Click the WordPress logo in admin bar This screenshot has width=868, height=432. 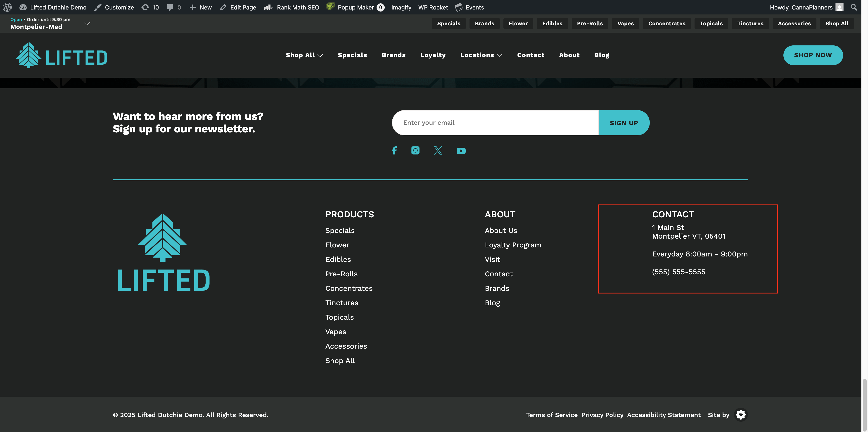coord(7,7)
